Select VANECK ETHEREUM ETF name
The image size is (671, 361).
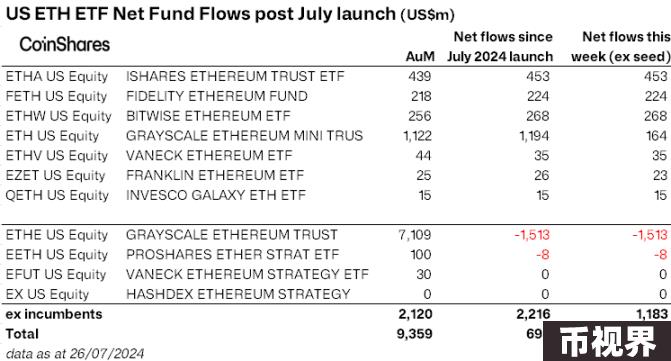coord(209,156)
